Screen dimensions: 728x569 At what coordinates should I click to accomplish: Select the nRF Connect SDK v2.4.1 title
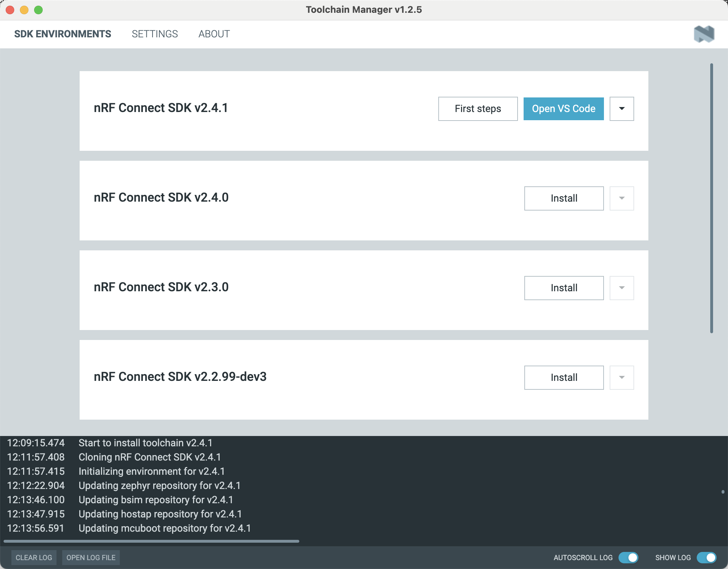click(161, 108)
